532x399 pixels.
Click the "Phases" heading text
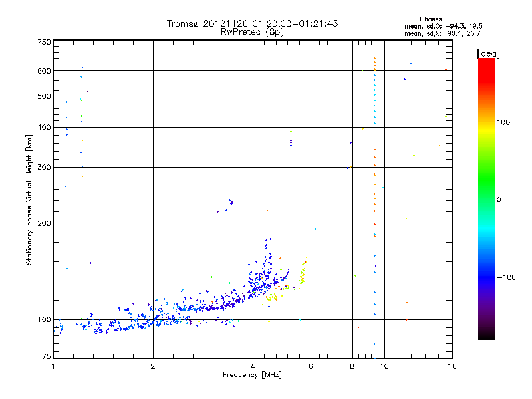click(430, 19)
